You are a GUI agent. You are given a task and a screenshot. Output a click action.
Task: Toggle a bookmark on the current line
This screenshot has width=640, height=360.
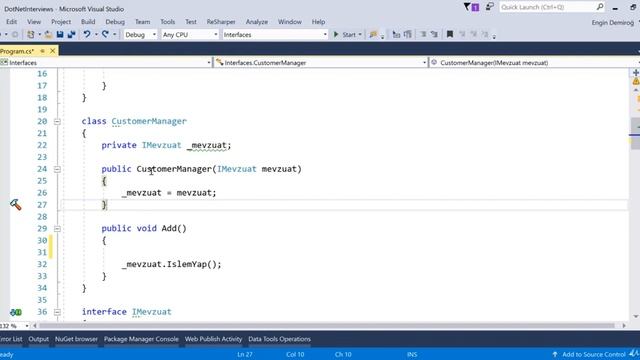450,35
